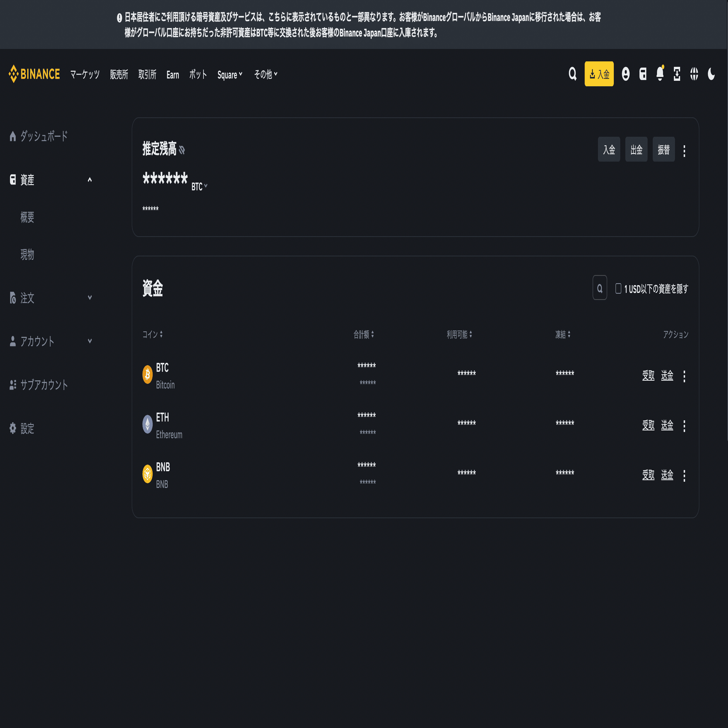Click the 'Ethereum' coin name text
Image resolution: width=728 pixels, height=728 pixels.
[x=169, y=434]
